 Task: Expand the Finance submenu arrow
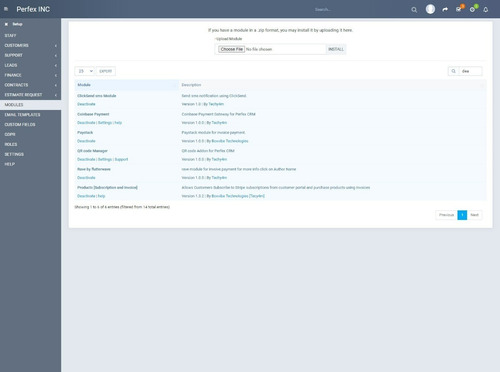56,75
